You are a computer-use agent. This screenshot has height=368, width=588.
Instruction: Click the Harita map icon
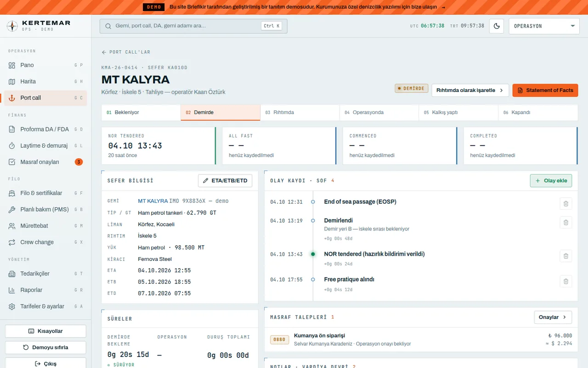point(12,81)
